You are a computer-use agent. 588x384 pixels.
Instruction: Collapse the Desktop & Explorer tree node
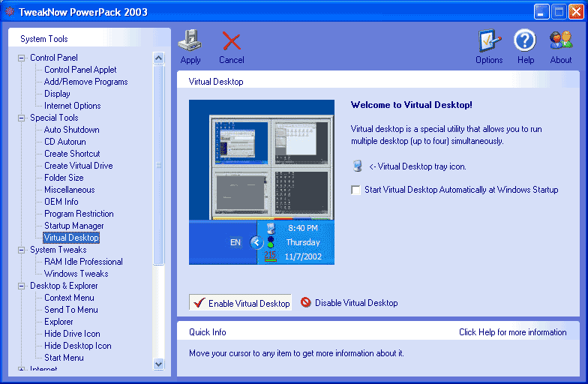(21, 286)
